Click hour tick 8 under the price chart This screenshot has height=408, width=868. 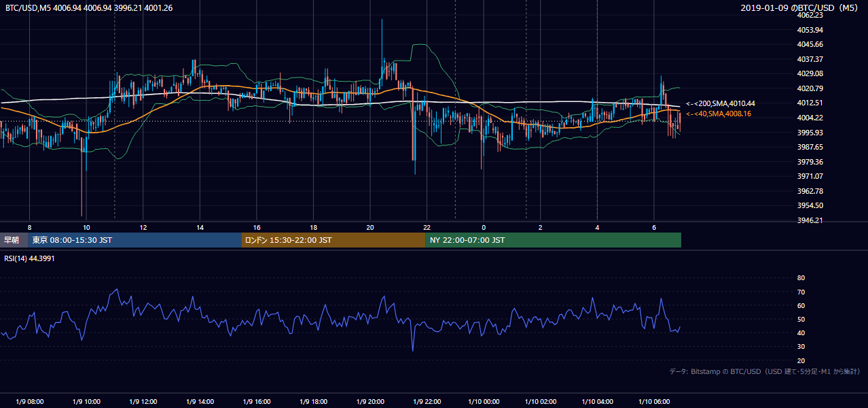[x=29, y=227]
